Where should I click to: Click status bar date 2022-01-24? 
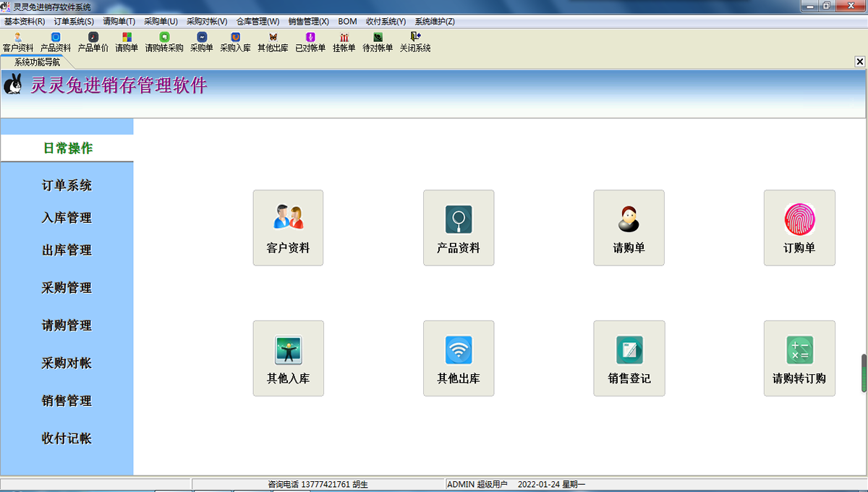click(x=538, y=485)
